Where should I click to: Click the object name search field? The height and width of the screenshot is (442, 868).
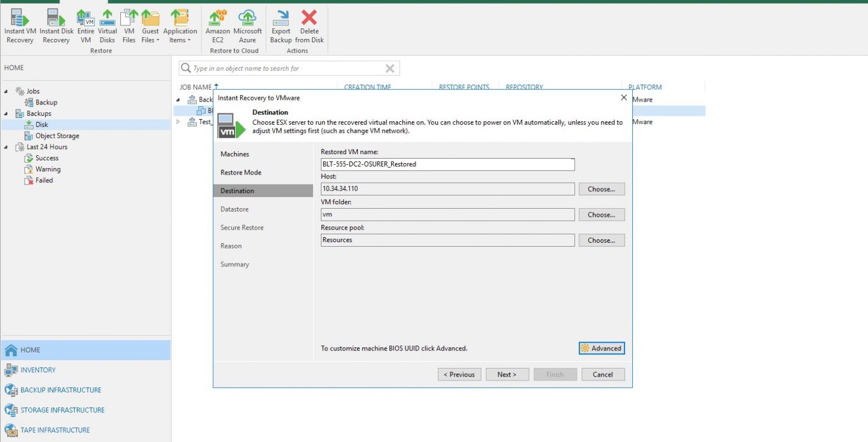click(288, 68)
